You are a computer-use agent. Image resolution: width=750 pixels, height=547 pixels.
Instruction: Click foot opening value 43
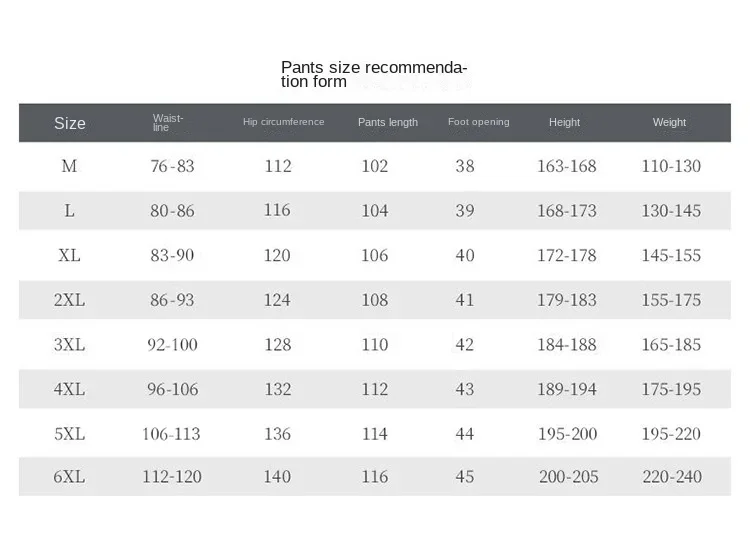[465, 389]
